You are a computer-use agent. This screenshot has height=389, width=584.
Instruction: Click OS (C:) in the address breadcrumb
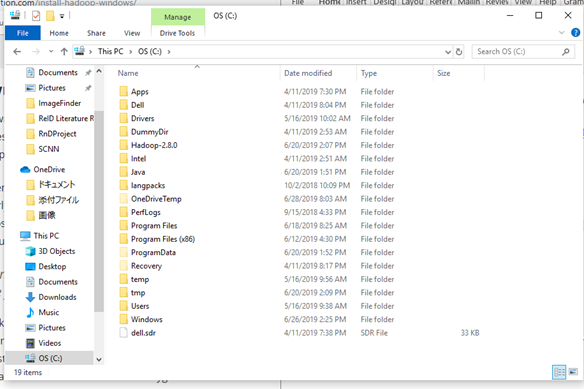click(150, 51)
